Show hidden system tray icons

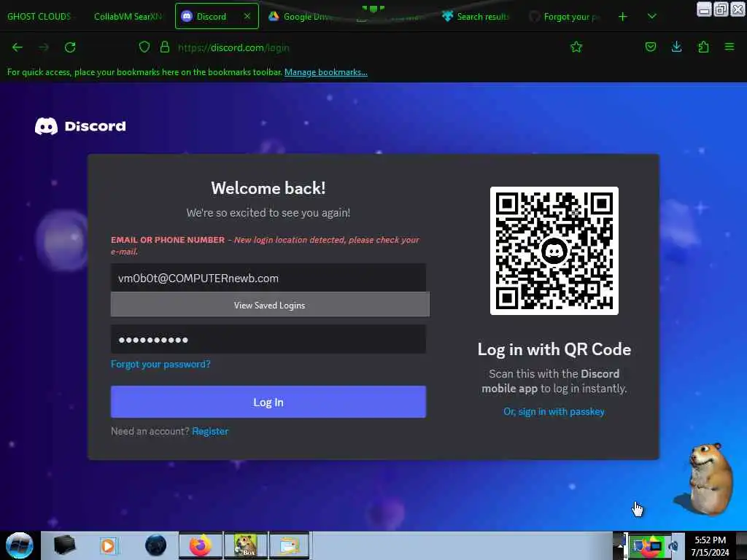[x=620, y=545]
